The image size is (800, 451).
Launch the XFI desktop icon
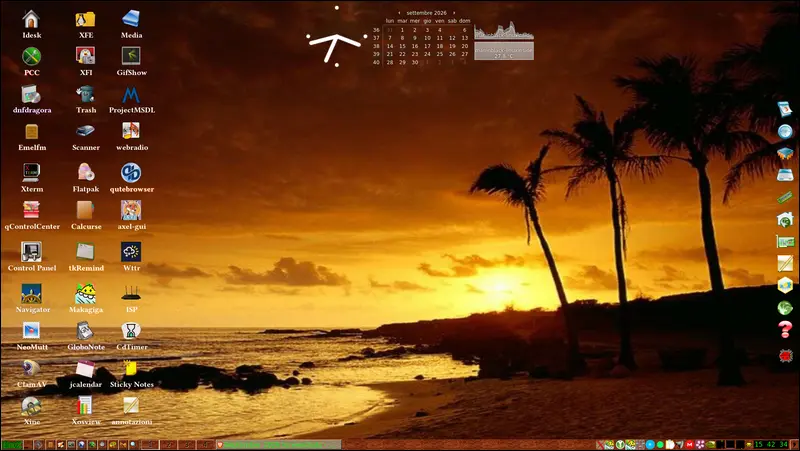click(85, 56)
